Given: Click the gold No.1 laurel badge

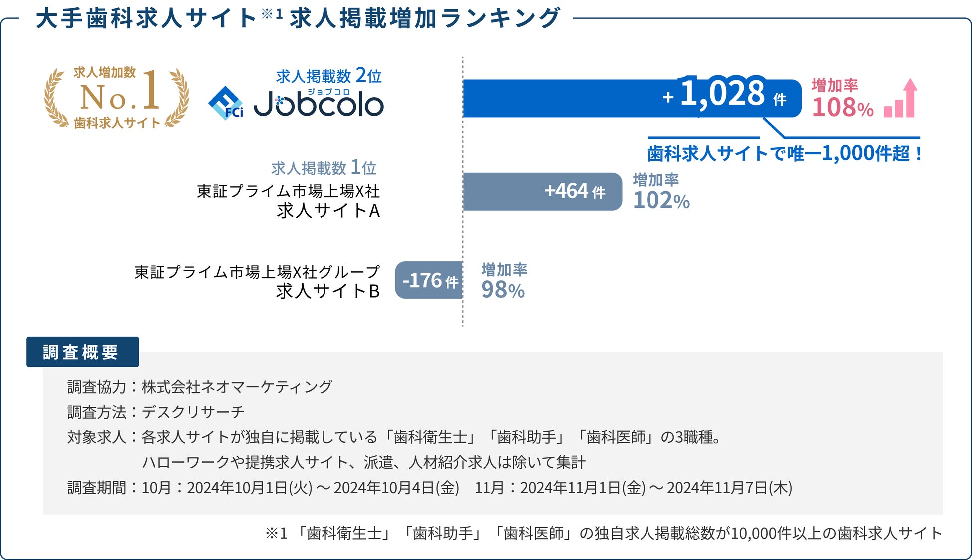Looking at the screenshot, I should coord(117,97).
